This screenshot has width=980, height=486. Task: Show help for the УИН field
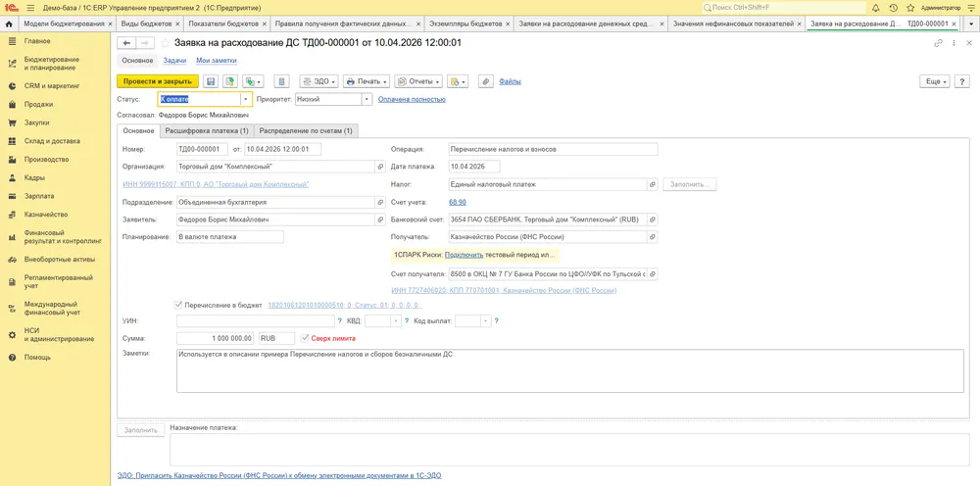pyautogui.click(x=339, y=321)
